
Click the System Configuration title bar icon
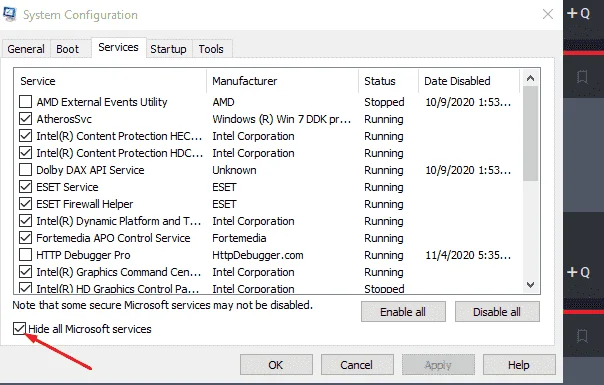(x=10, y=14)
